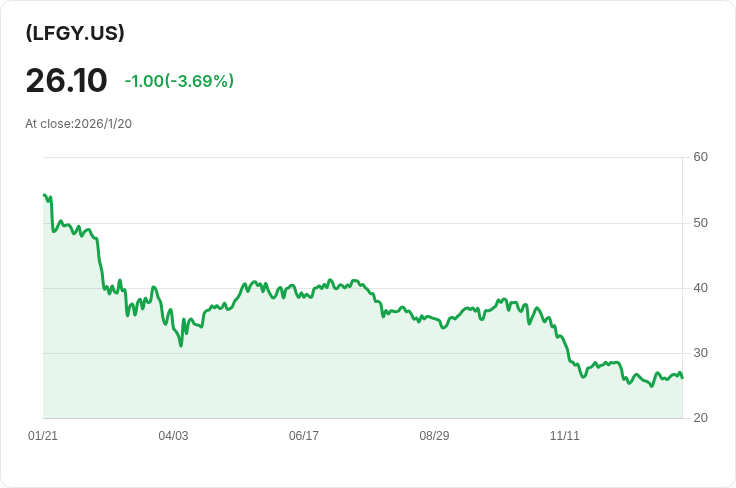Click the 30 label on the price axis
736x488 pixels.
click(700, 353)
